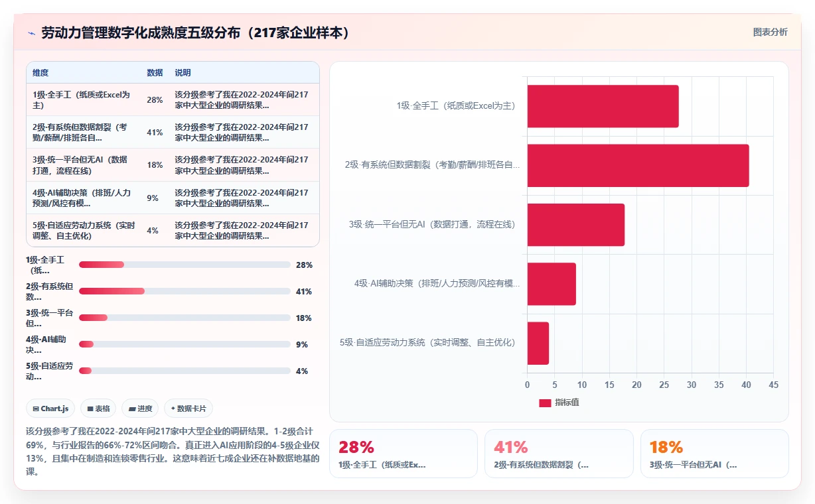The width and height of the screenshot is (815, 504).
Task: Click the table cell 2级·有系统但数据割裂
Action: tap(83, 133)
